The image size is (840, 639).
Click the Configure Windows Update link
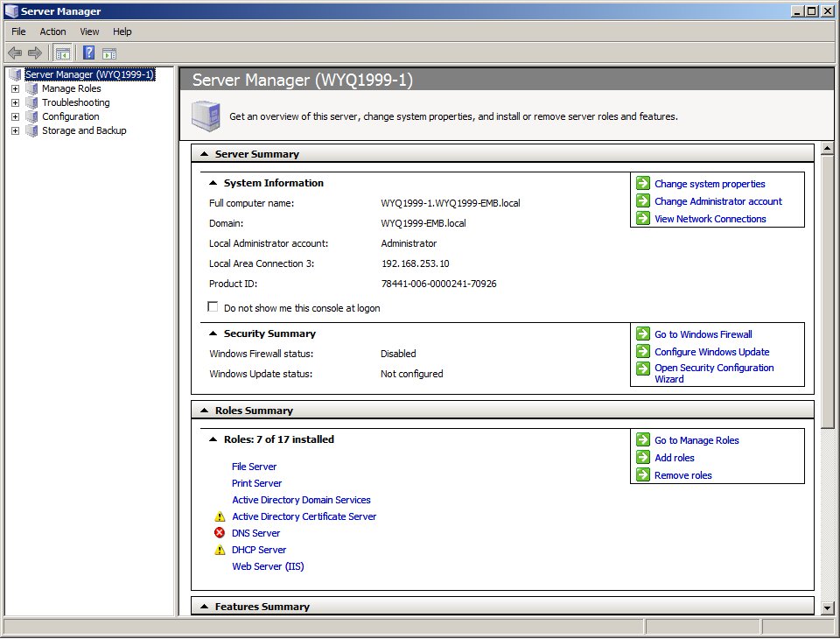tap(711, 352)
